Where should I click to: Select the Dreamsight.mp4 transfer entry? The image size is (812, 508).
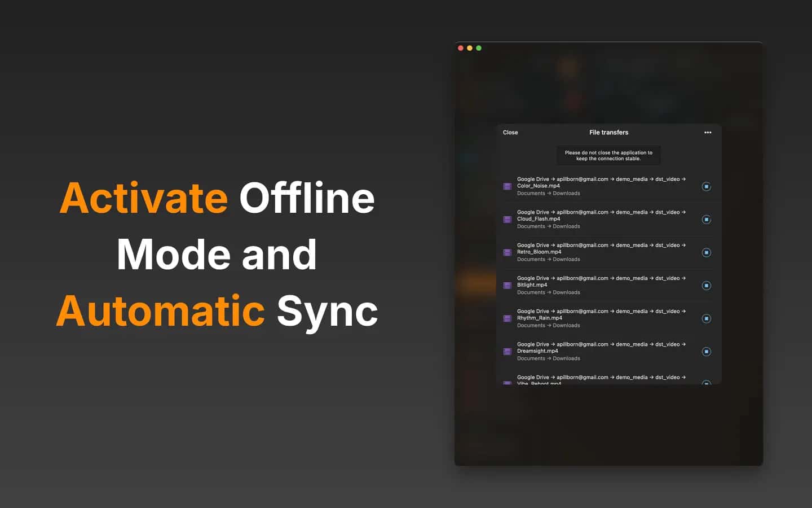coord(609,352)
